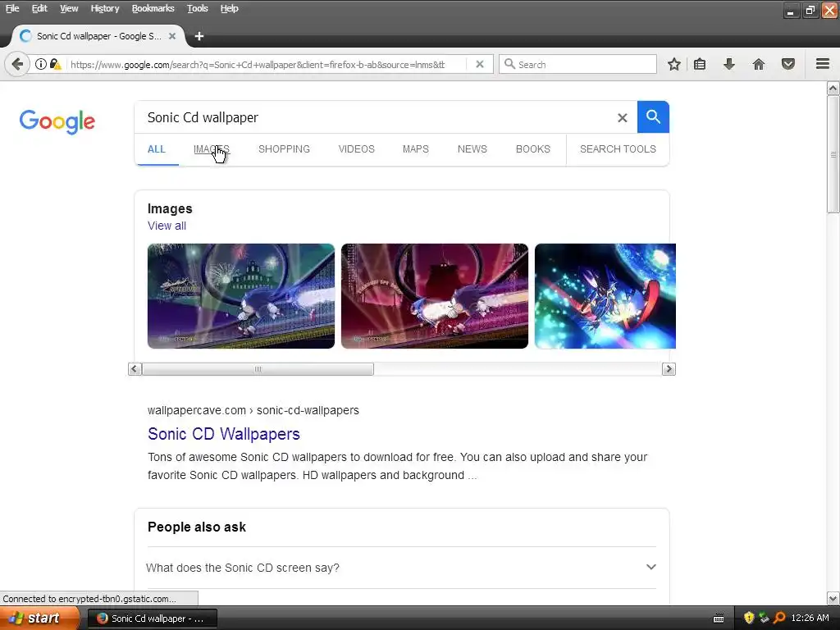Click the 'Images' section heading
This screenshot has height=630, width=840.
[170, 209]
